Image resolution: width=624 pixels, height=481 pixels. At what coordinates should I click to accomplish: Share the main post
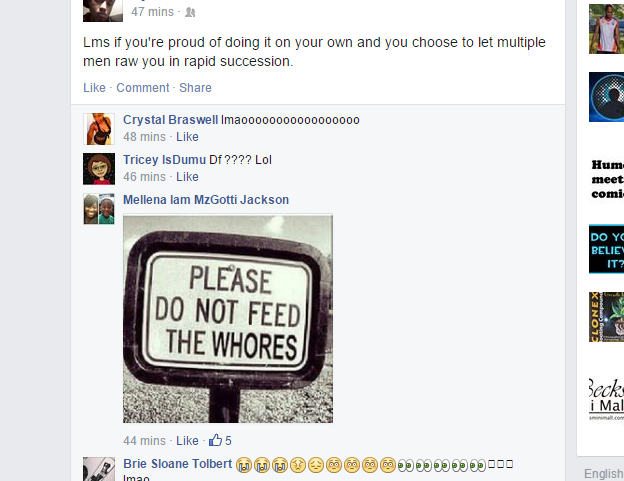pyautogui.click(x=195, y=88)
